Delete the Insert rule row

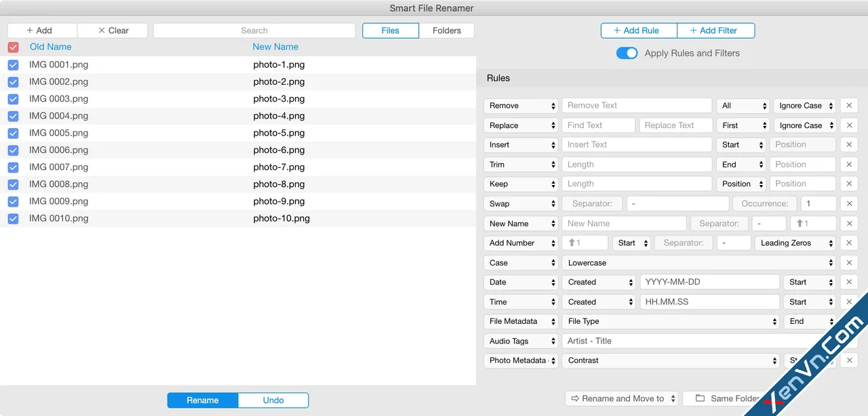849,145
